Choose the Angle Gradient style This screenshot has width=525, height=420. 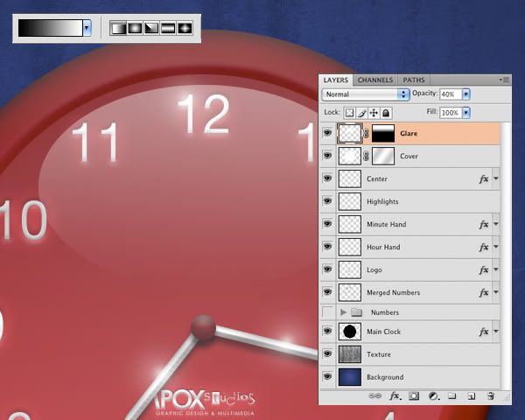click(x=151, y=28)
